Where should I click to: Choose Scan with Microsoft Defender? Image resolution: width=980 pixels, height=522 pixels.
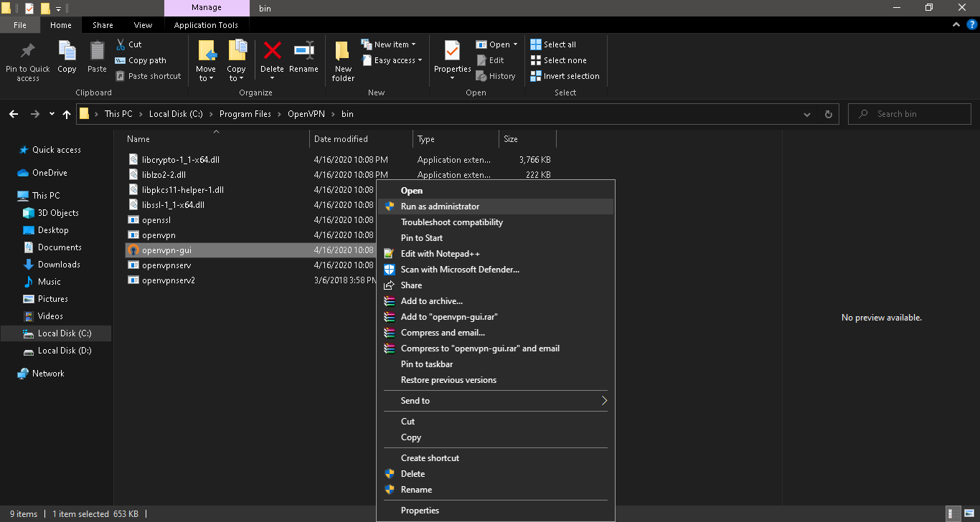(496, 270)
